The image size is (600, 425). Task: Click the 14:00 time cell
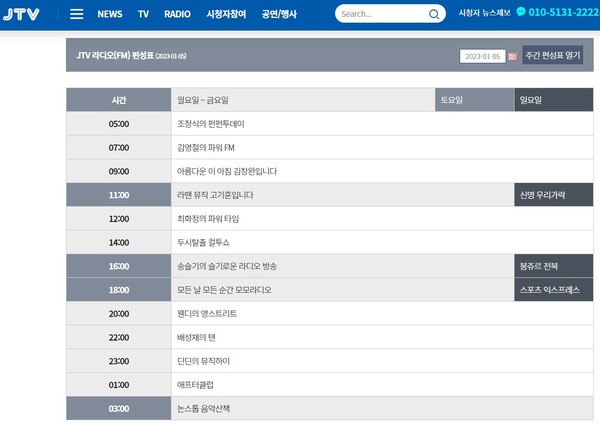(x=119, y=243)
